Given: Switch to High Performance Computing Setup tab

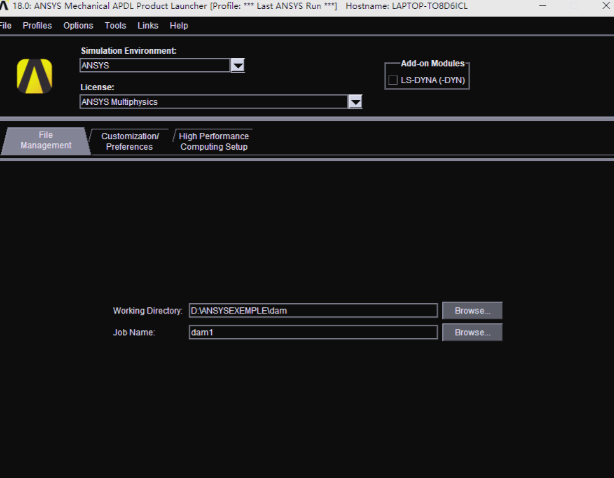Looking at the screenshot, I should pyautogui.click(x=214, y=141).
